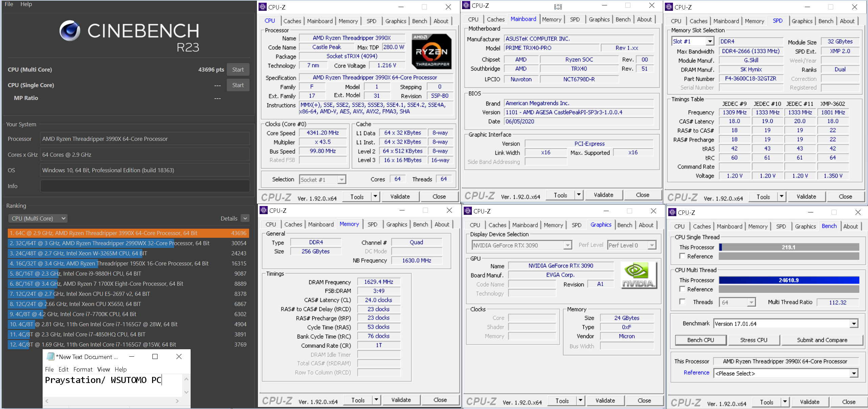Click Notepad icon in New Text Document title
This screenshot has width=868, height=409.
pos(51,356)
